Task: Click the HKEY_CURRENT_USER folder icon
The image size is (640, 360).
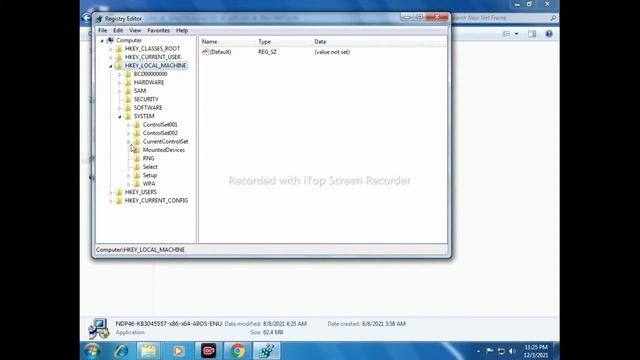Action: coord(119,57)
